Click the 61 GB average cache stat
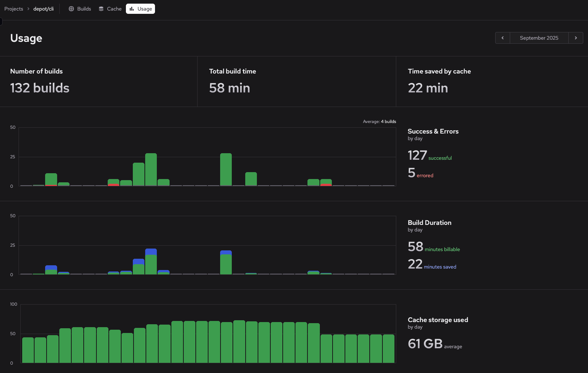588x373 pixels. tap(434, 344)
